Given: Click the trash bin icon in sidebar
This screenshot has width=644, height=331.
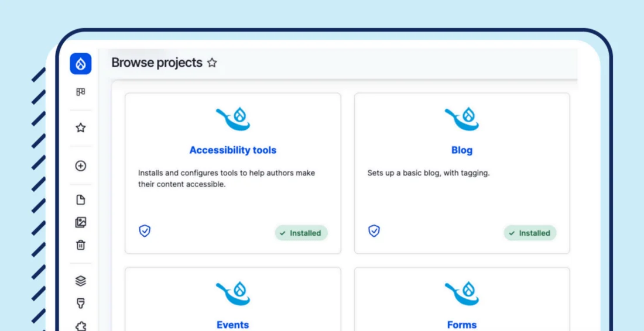Looking at the screenshot, I should (81, 245).
